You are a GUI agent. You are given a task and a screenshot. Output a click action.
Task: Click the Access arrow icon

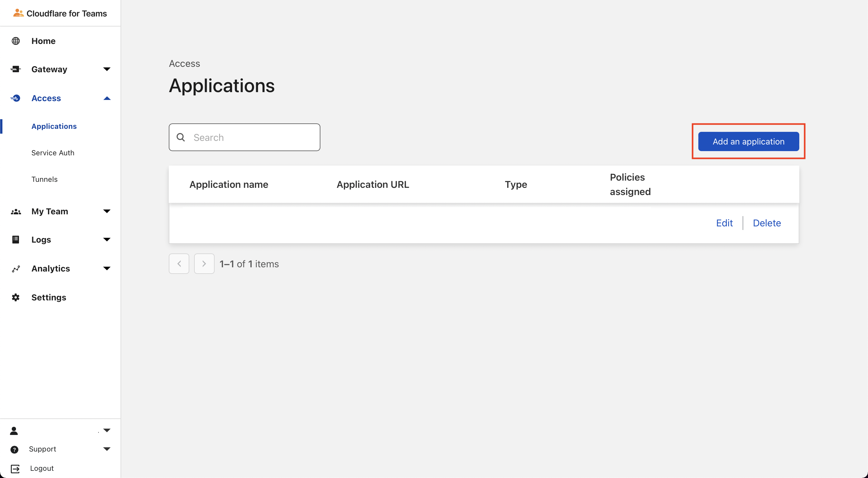click(15, 98)
